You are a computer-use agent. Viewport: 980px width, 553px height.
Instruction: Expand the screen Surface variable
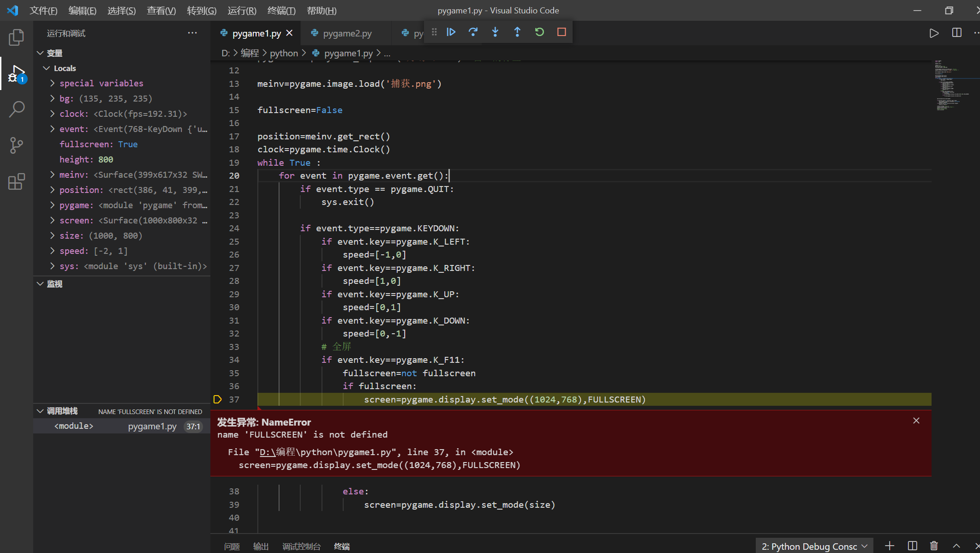click(52, 221)
